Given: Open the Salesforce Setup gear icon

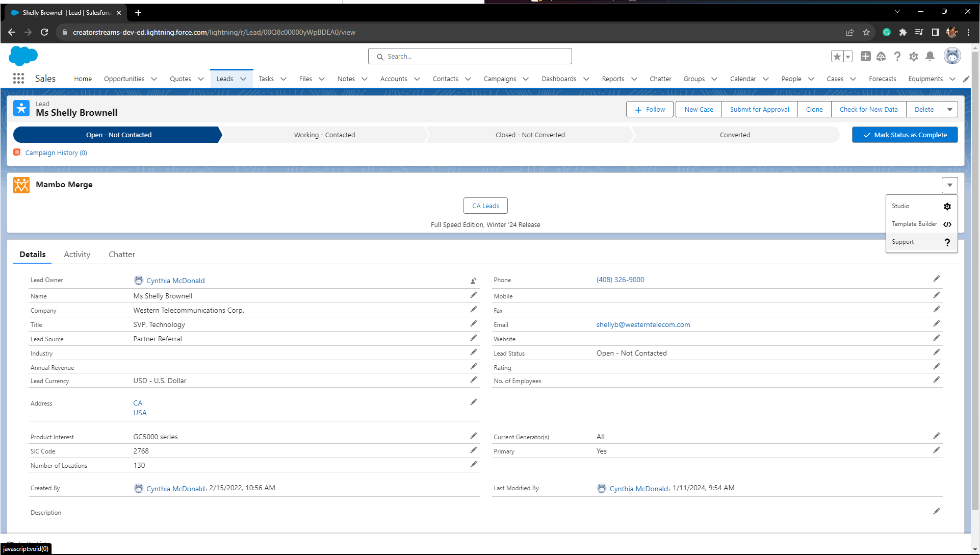Looking at the screenshot, I should pyautogui.click(x=914, y=57).
